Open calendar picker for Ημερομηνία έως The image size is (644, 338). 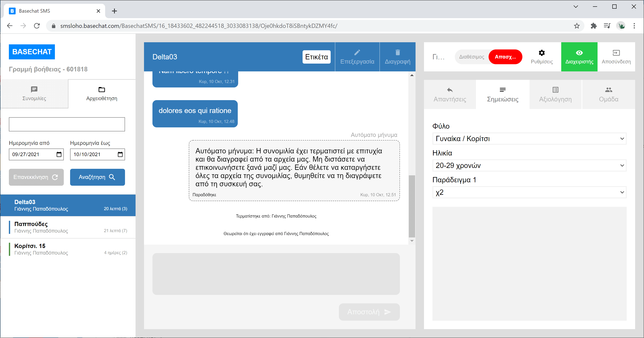pyautogui.click(x=120, y=154)
